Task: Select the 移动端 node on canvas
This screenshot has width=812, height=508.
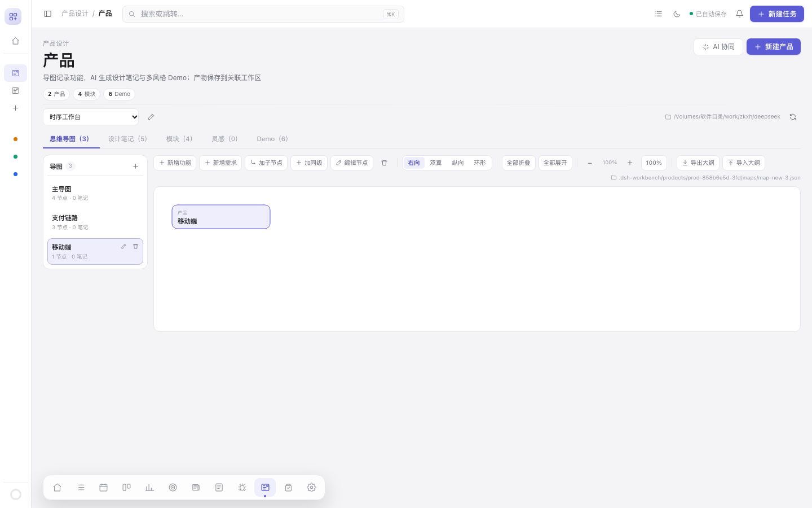Action: (221, 217)
